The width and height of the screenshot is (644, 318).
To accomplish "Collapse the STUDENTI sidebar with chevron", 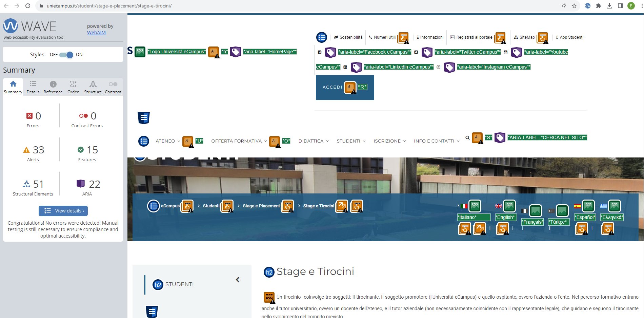I will pyautogui.click(x=238, y=280).
